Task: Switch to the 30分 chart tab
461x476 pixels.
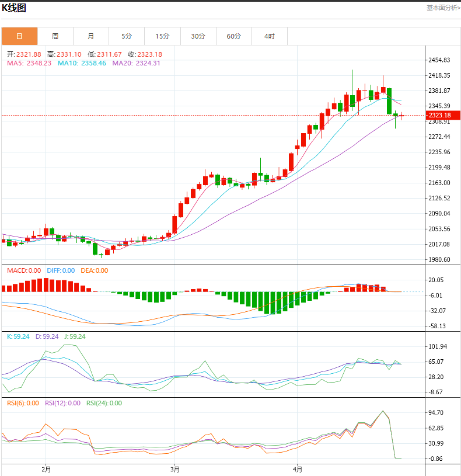Action: point(198,36)
